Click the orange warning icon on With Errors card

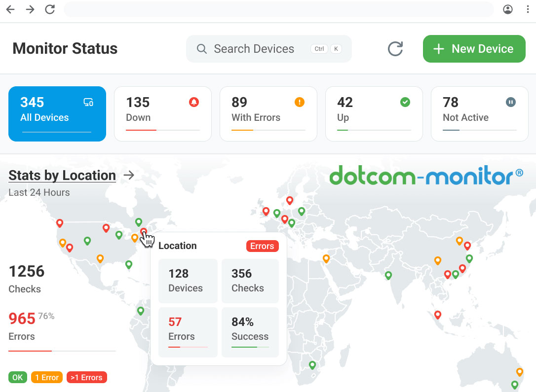click(x=300, y=102)
